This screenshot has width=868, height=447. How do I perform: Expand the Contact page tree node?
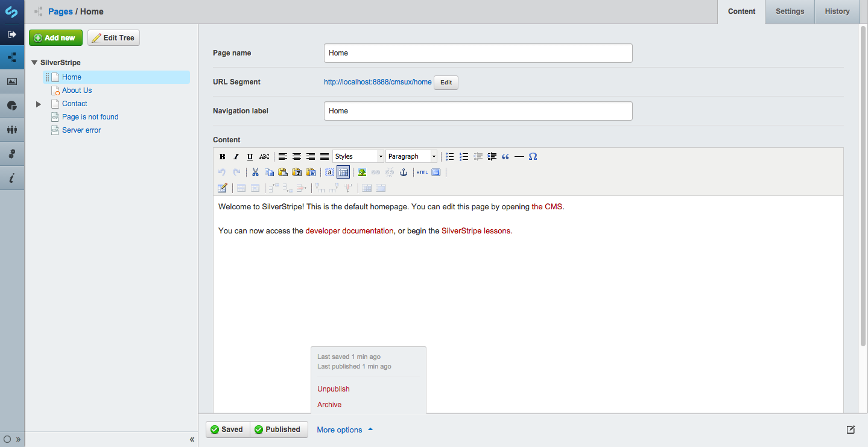tap(39, 104)
